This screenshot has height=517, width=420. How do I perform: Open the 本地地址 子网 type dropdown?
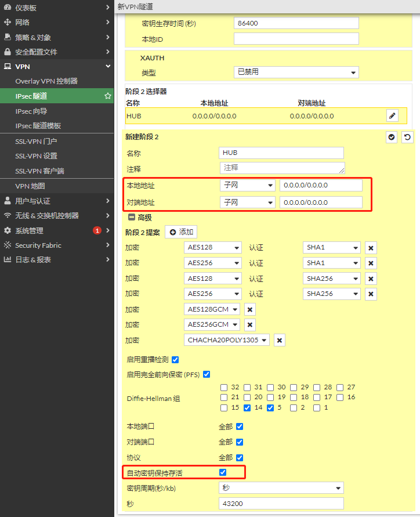coord(248,185)
